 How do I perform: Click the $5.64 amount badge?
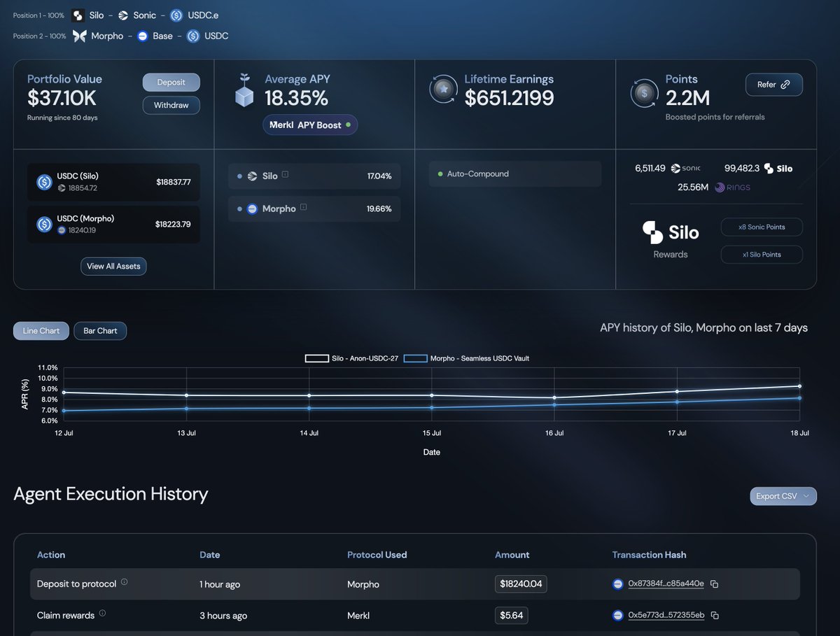click(x=511, y=616)
